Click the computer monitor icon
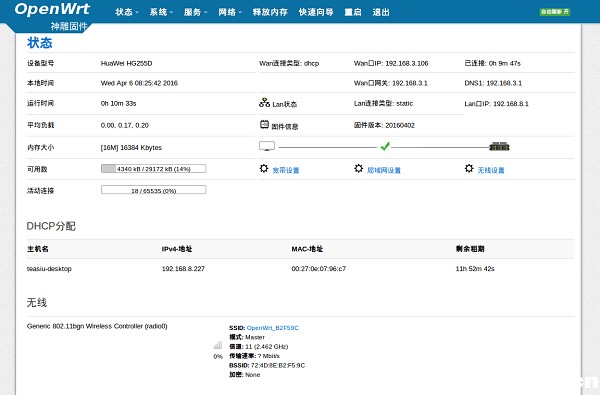This screenshot has width=600, height=395. tap(267, 146)
